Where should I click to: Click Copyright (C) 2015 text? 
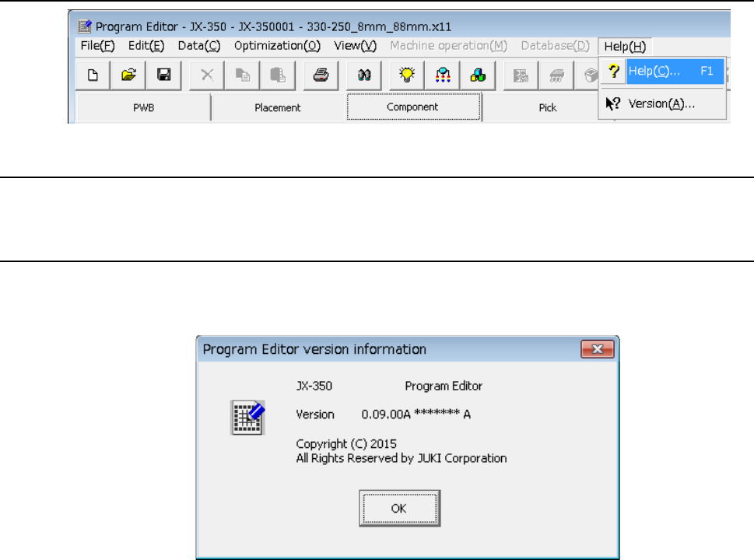pos(346,443)
